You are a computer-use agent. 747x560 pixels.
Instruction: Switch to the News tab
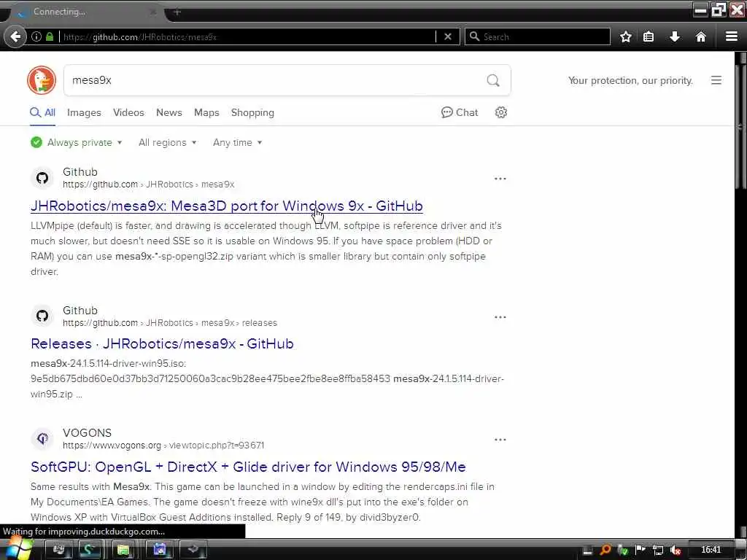click(169, 112)
